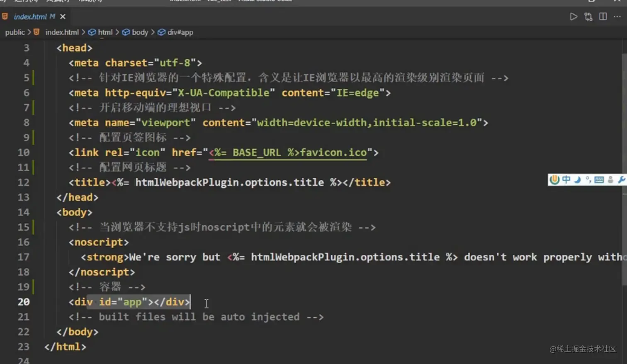Click line number 3 in the gutter

click(x=27, y=48)
